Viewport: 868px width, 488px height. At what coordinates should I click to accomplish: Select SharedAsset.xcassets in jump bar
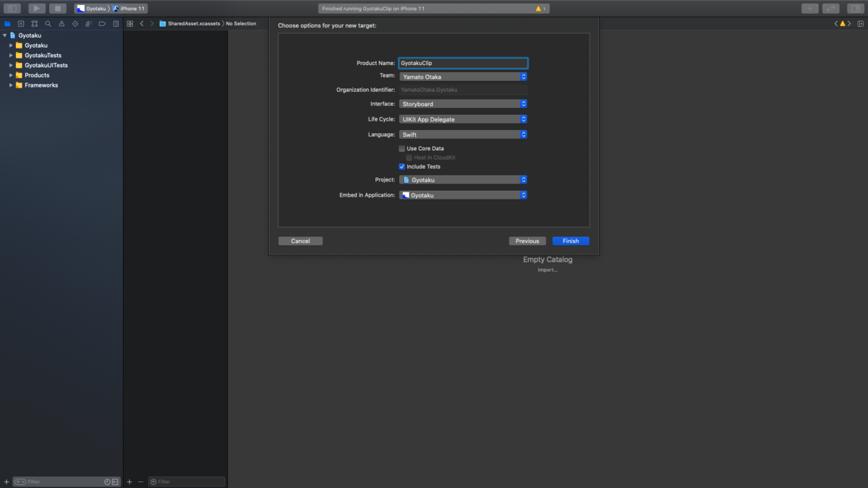coord(190,24)
